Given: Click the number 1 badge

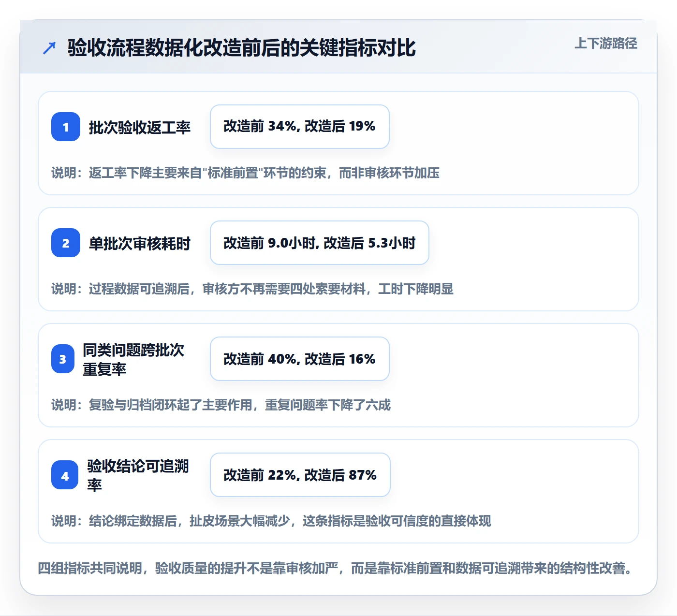Looking at the screenshot, I should pos(66,127).
